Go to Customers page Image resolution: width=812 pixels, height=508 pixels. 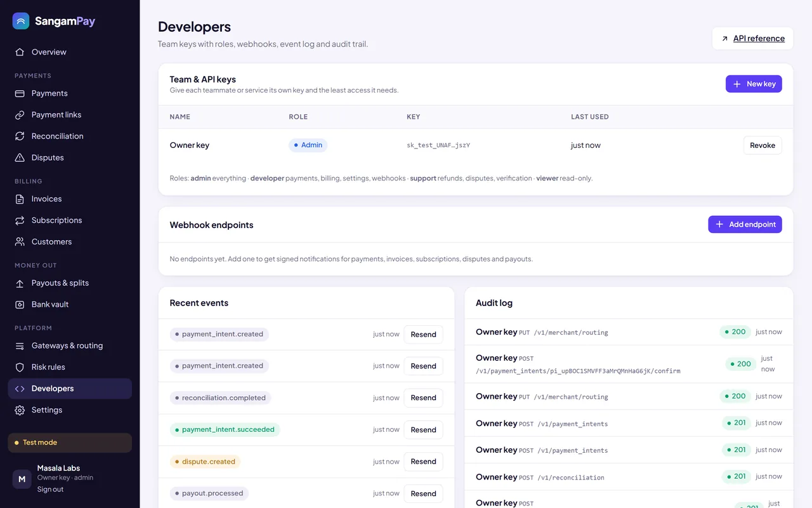tap(70, 242)
